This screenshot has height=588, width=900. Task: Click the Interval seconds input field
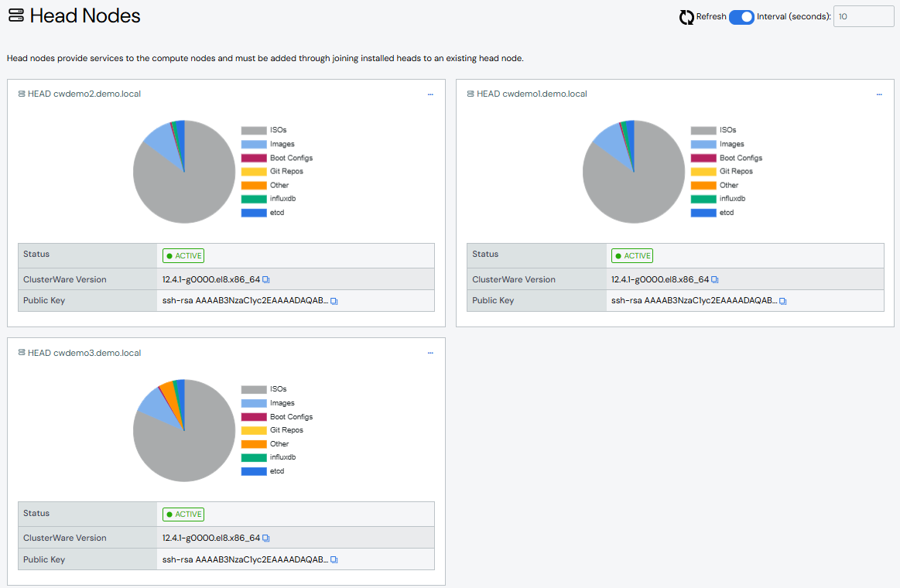(863, 16)
